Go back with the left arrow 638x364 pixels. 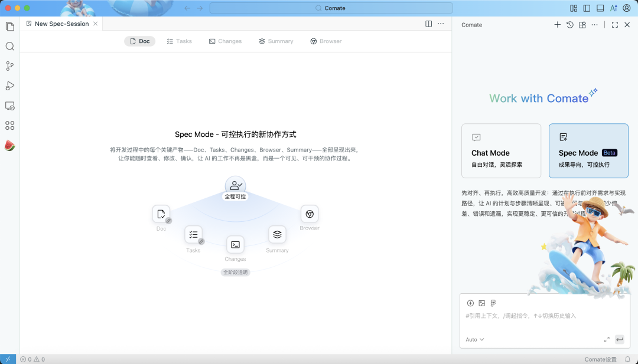[187, 8]
